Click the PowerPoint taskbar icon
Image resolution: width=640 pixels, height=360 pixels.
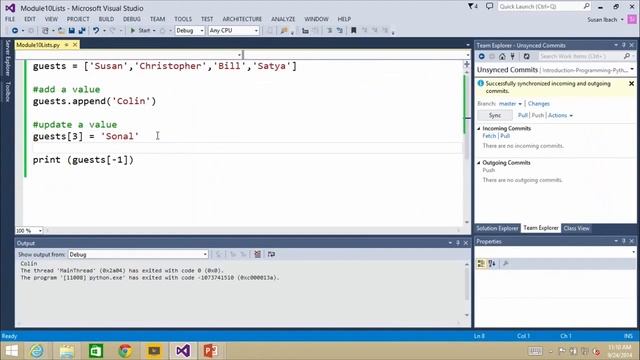pyautogui.click(x=210, y=351)
